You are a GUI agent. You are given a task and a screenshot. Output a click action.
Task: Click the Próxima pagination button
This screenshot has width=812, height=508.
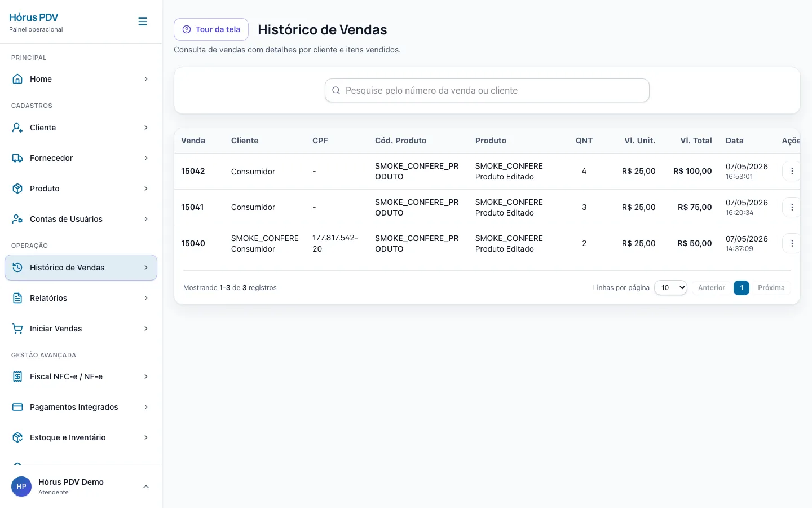(771, 288)
